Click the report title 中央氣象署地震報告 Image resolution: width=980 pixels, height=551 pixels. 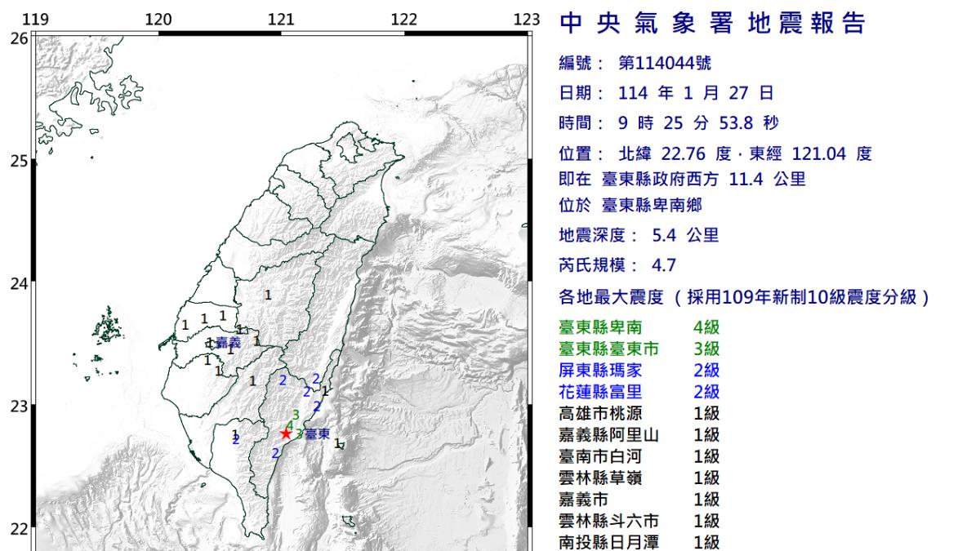click(x=712, y=24)
